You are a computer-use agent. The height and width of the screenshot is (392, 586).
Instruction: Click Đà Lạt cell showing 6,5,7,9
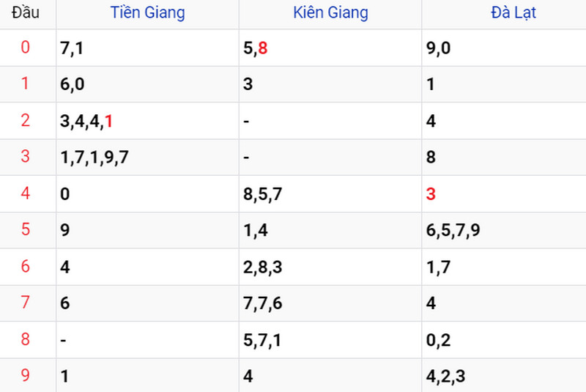pyautogui.click(x=504, y=230)
